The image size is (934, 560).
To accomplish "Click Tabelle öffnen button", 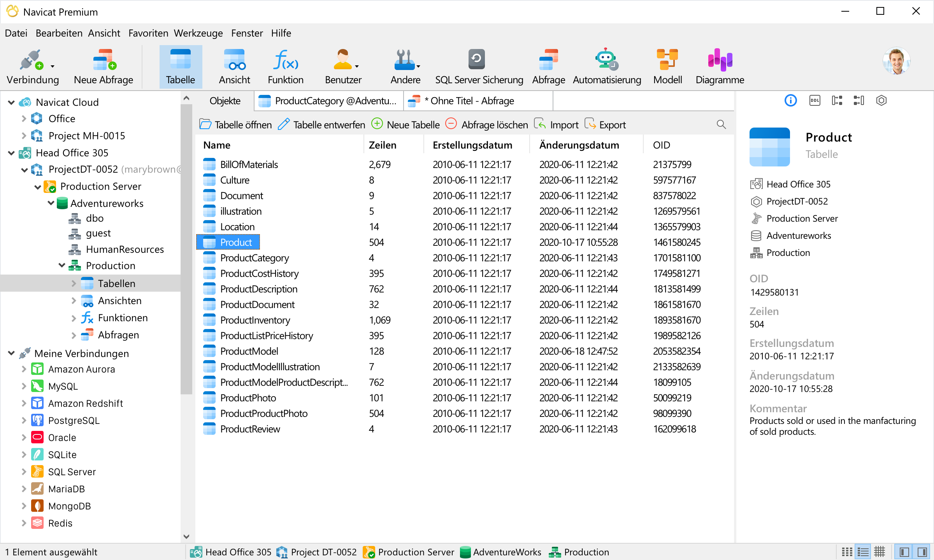I will click(235, 125).
